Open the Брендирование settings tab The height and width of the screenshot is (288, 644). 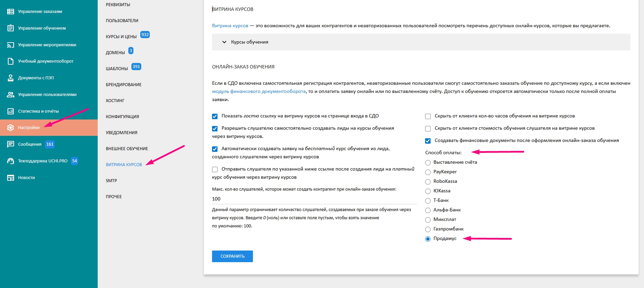124,85
